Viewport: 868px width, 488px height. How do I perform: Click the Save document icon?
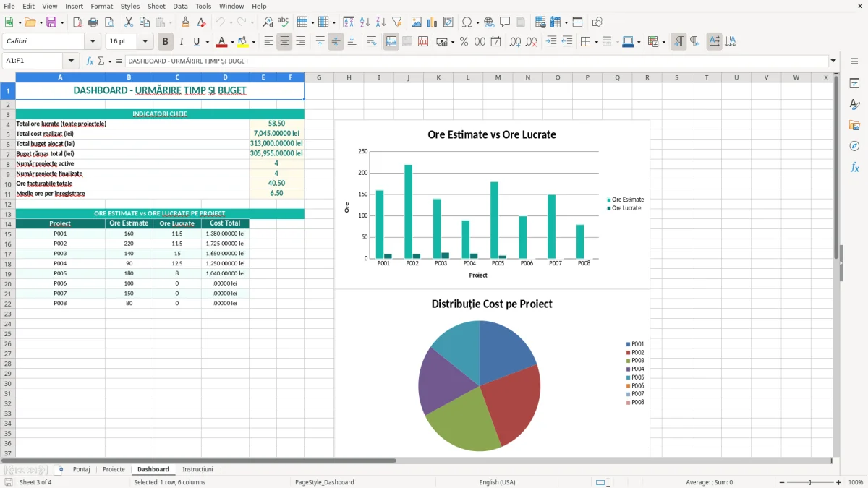pyautogui.click(x=51, y=22)
